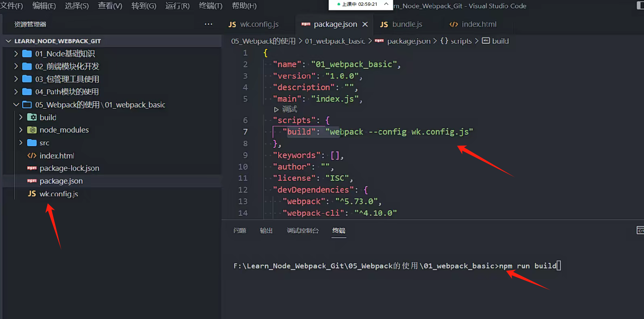Click 调试 debug codelens link
This screenshot has height=319, width=644.
click(x=289, y=109)
